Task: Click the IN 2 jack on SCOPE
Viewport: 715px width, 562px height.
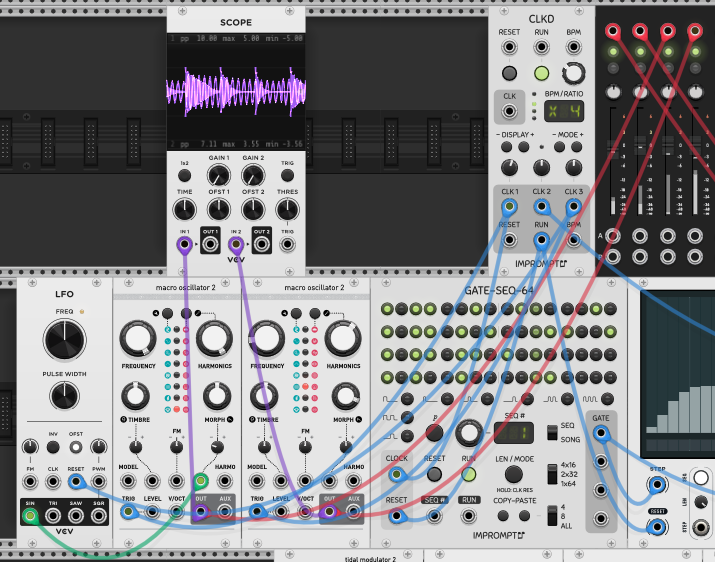Action: tap(236, 245)
